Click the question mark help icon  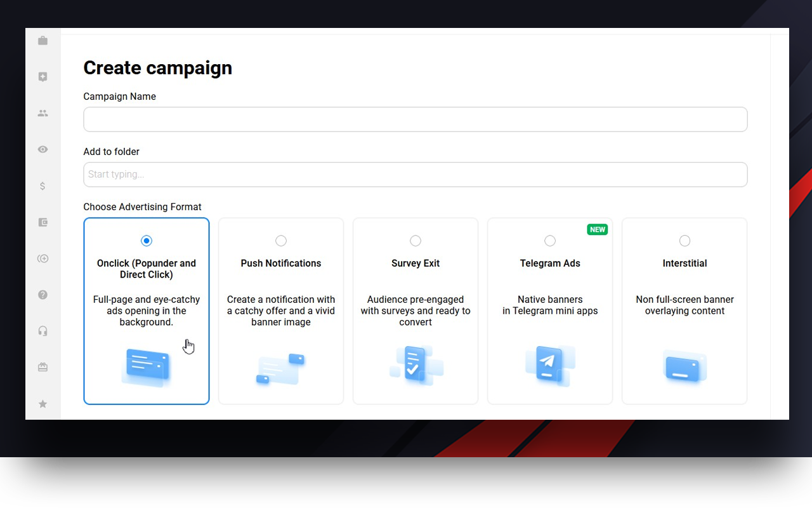(x=43, y=295)
